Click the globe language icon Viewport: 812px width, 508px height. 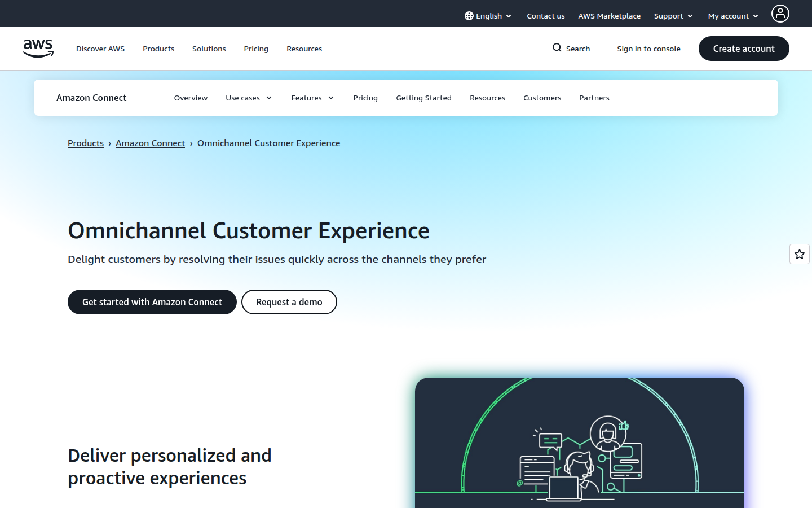pos(469,16)
